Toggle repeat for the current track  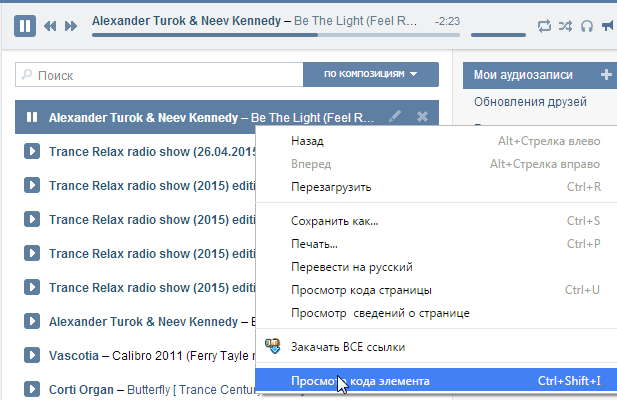(x=544, y=26)
